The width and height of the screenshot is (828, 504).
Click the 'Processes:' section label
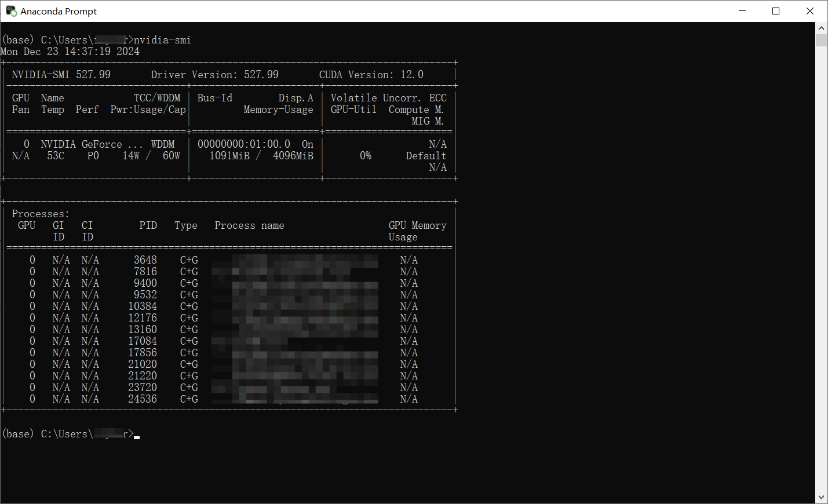point(41,214)
